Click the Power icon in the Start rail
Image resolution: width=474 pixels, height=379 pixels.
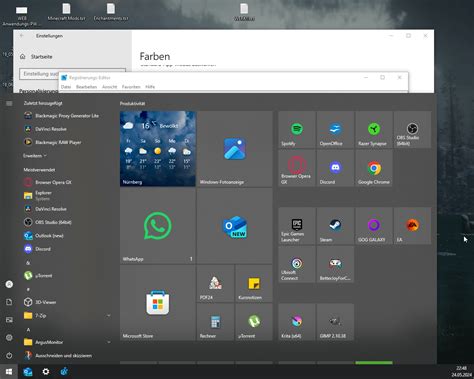pos(9,355)
